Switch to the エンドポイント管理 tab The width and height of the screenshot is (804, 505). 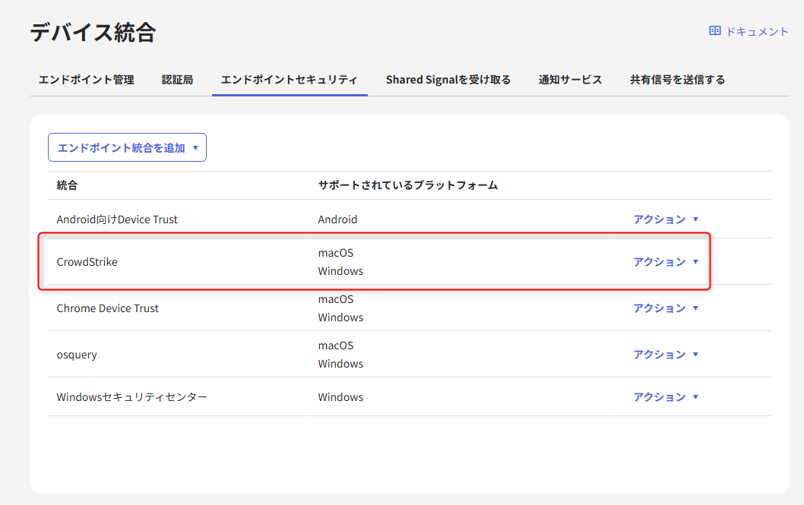pyautogui.click(x=86, y=79)
